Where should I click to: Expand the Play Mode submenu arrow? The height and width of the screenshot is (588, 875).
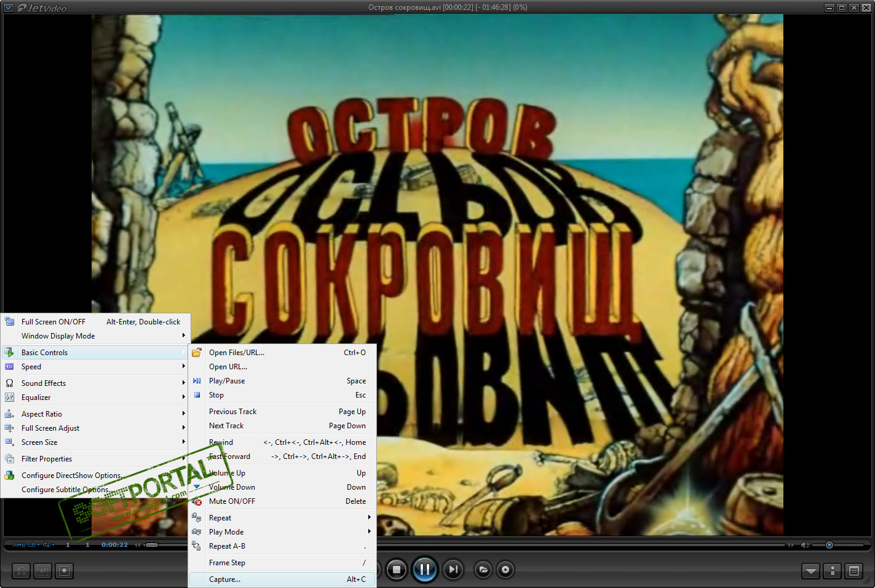(369, 531)
